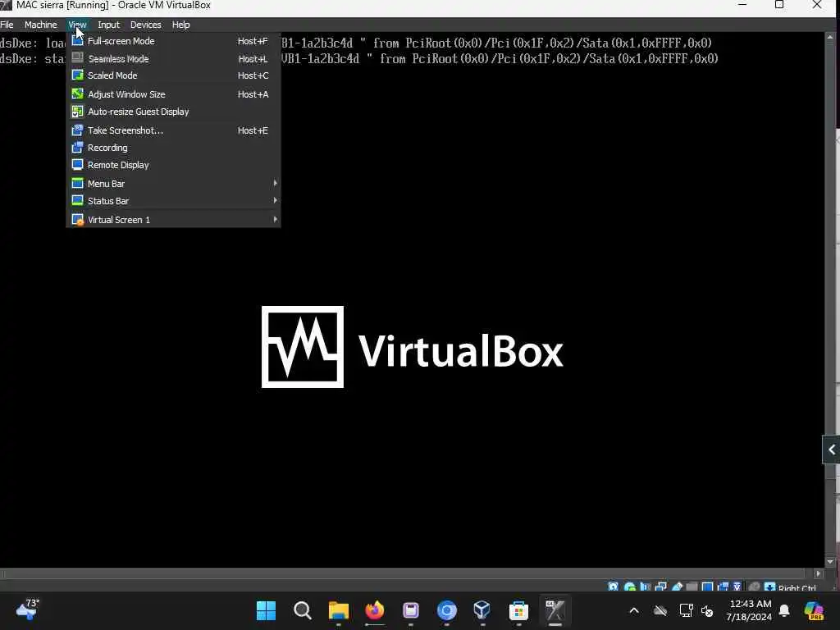Viewport: 840px width, 630px height.
Task: Open the Machine menu
Action: pyautogui.click(x=41, y=25)
